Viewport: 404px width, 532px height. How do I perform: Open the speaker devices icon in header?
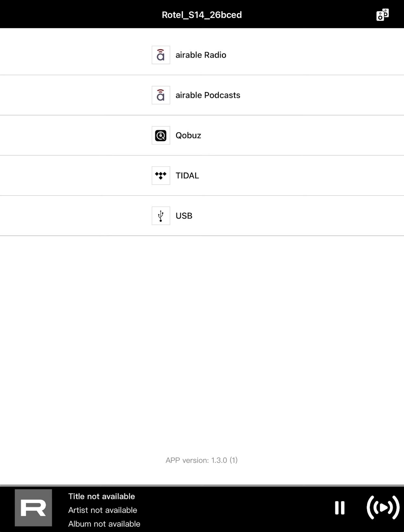coord(383,15)
